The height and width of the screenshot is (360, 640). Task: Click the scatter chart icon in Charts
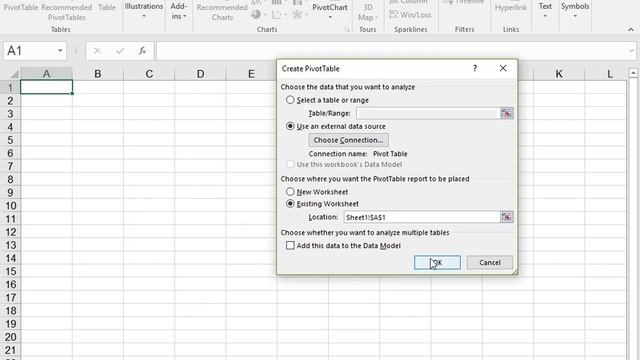[x=277, y=15]
